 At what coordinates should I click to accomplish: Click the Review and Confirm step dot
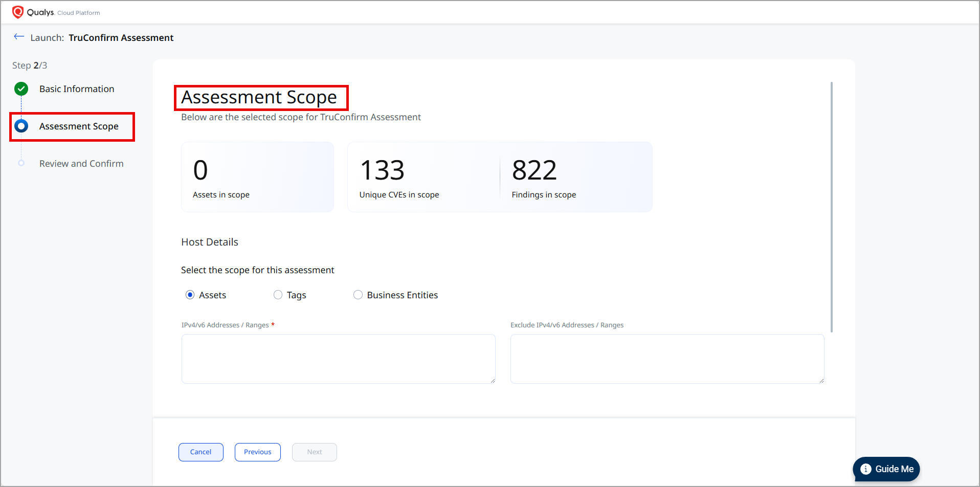(x=21, y=163)
